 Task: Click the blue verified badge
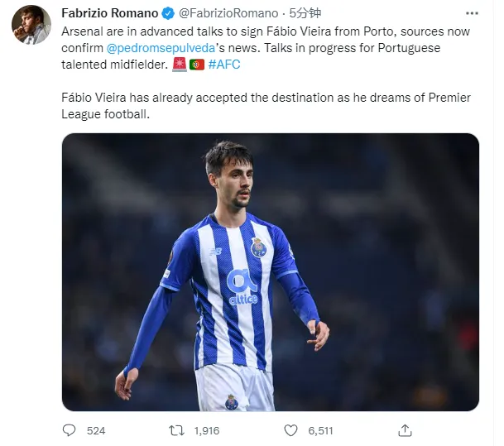[x=169, y=14]
